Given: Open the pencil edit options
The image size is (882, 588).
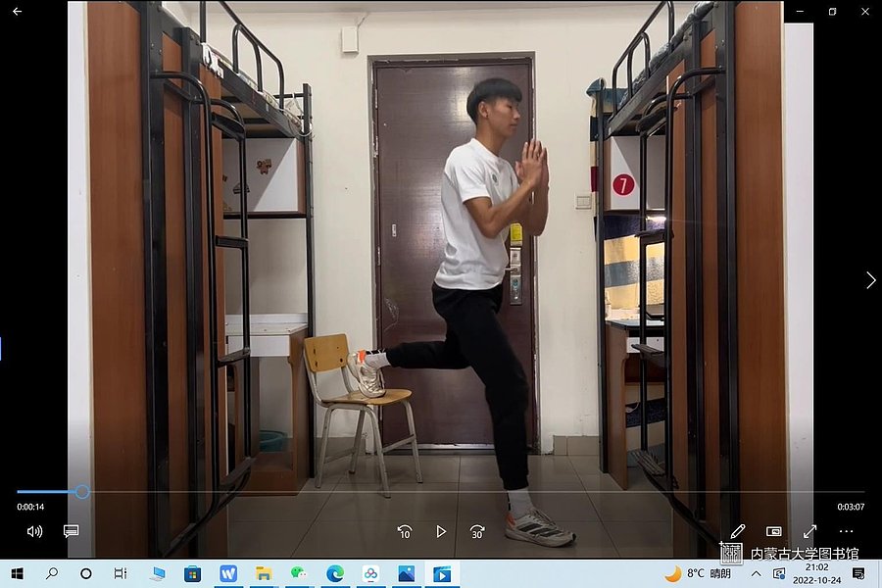Looking at the screenshot, I should [x=737, y=531].
